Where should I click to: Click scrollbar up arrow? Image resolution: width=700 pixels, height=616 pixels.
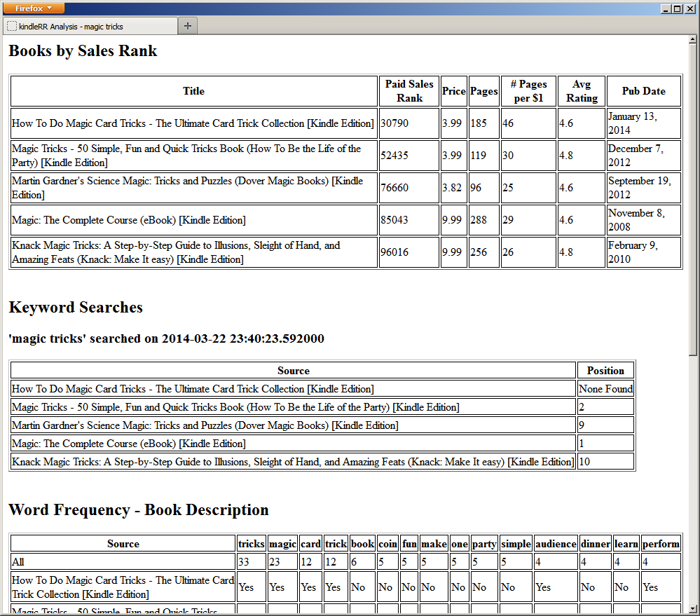coord(692,39)
